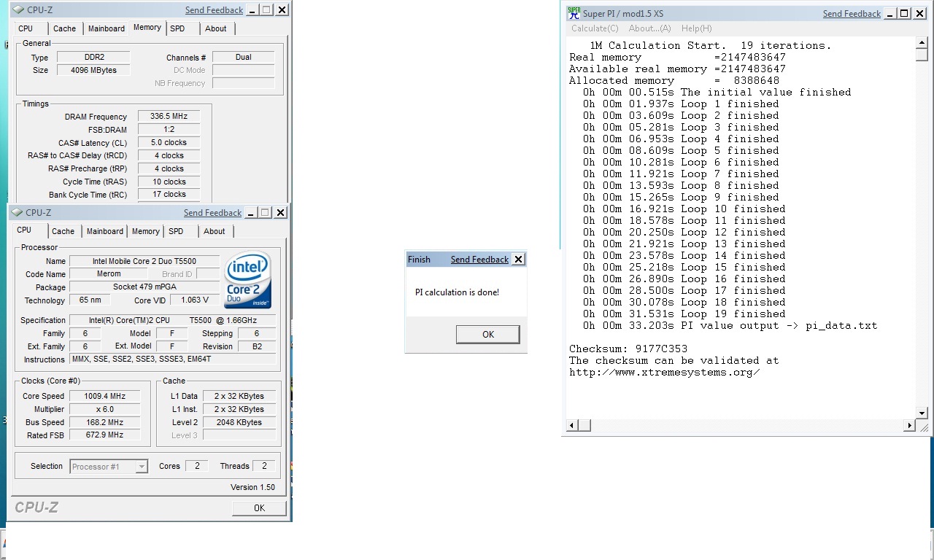The image size is (934, 560).
Task: Open the Help(H) menu in Super PI
Action: coord(696,28)
